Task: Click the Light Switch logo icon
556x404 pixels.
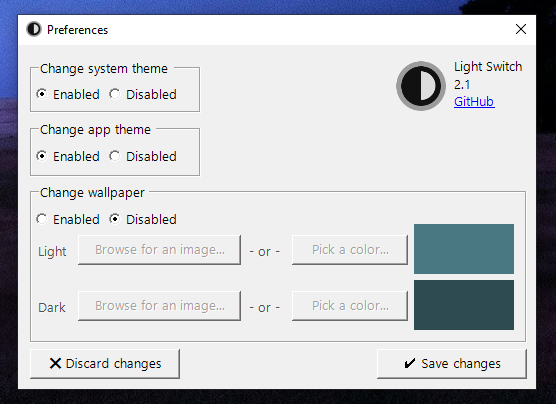Action: tap(421, 86)
